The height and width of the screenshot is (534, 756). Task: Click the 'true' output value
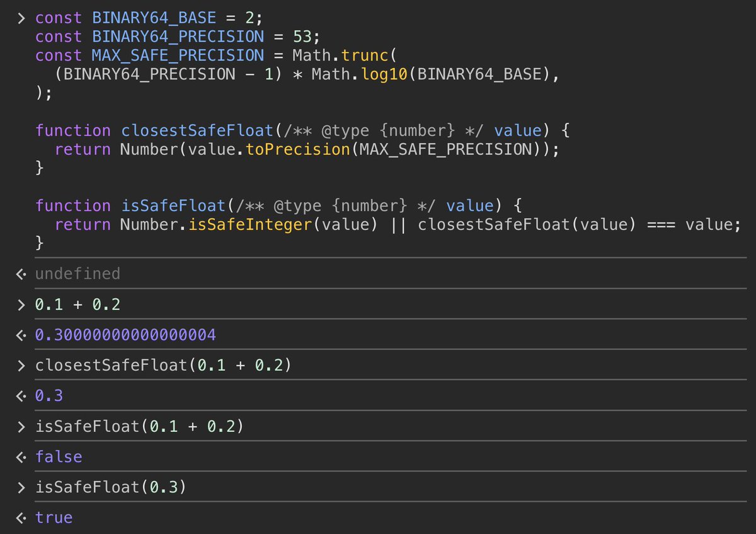coord(54,518)
